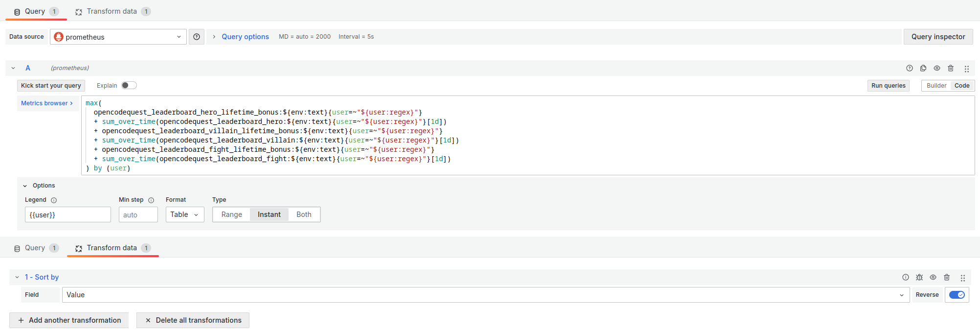The height and width of the screenshot is (333, 980).
Task: Click the Legend input field
Action: (68, 214)
